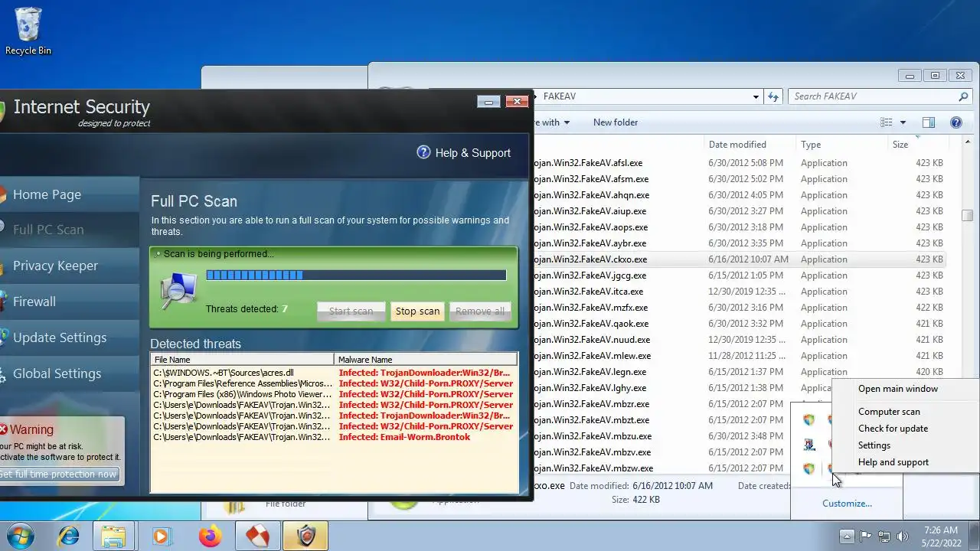Viewport: 980px width, 551px height.
Task: Click the Start scan button
Action: [351, 311]
